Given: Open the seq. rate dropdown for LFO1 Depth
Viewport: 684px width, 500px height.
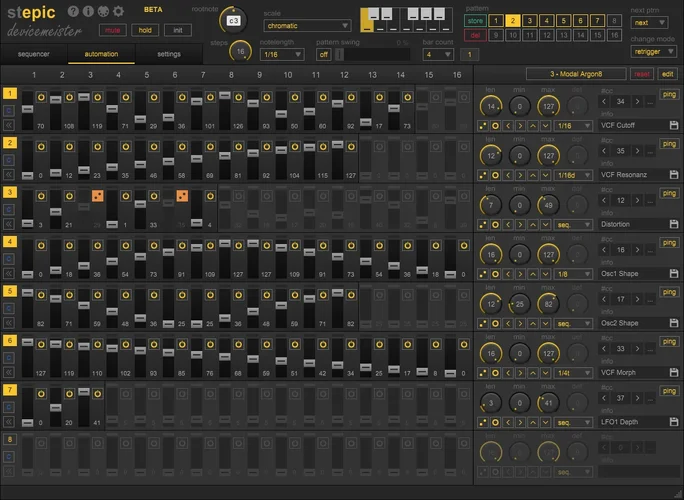Looking at the screenshot, I should pyautogui.click(x=573, y=422).
